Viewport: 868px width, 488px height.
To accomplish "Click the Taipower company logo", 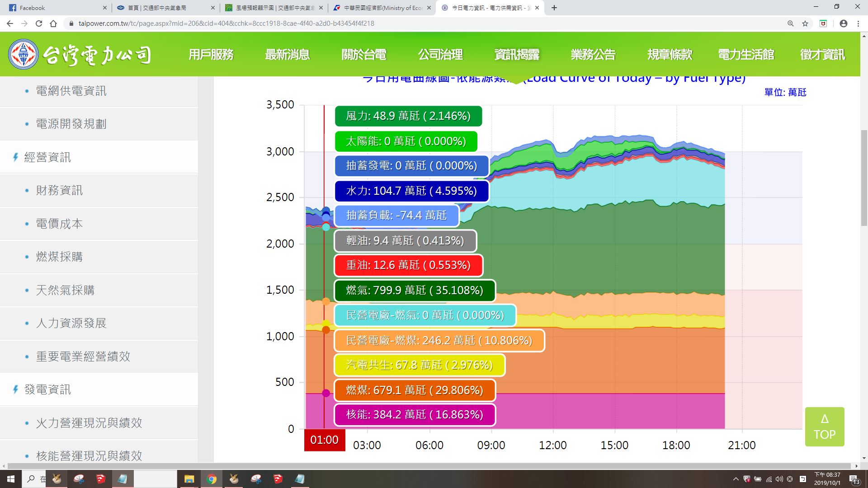I will [x=80, y=55].
